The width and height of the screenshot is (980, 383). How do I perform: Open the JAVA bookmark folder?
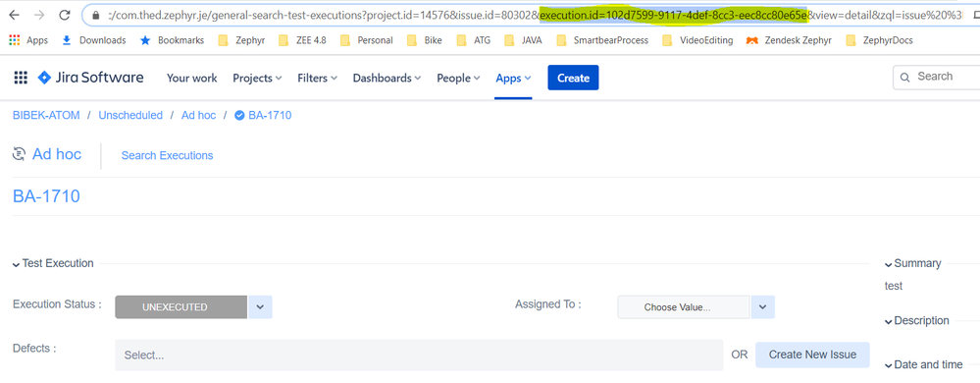(523, 40)
